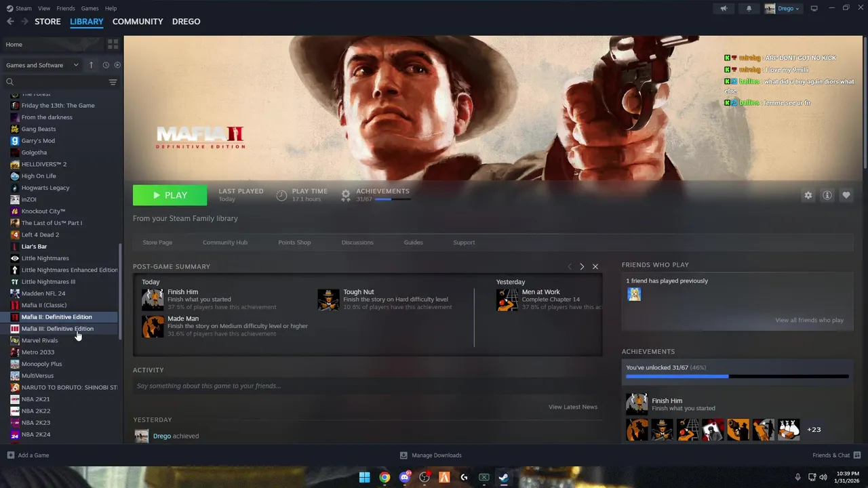Viewport: 868px width, 488px height.
Task: Open the Discussions link
Action: (357, 242)
